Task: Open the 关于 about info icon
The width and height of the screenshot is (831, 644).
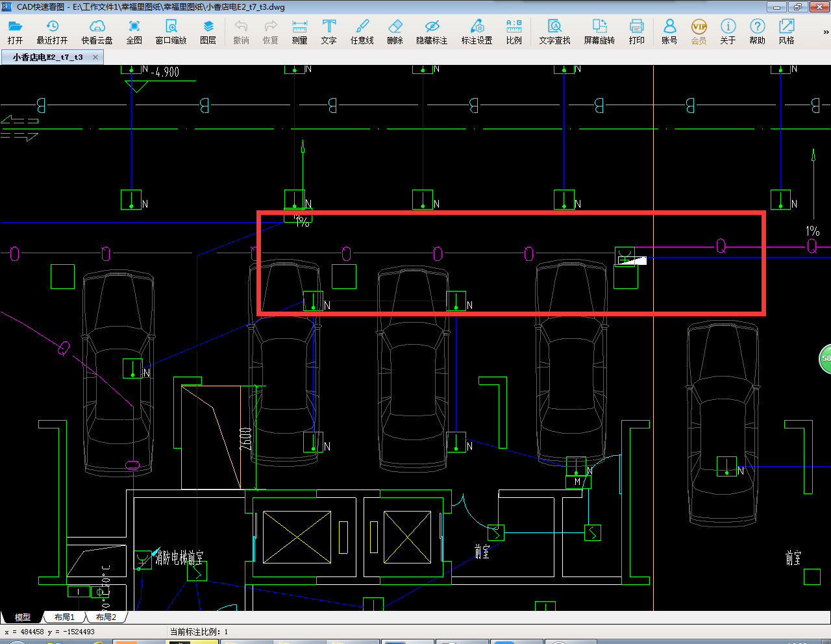Action: 728,32
